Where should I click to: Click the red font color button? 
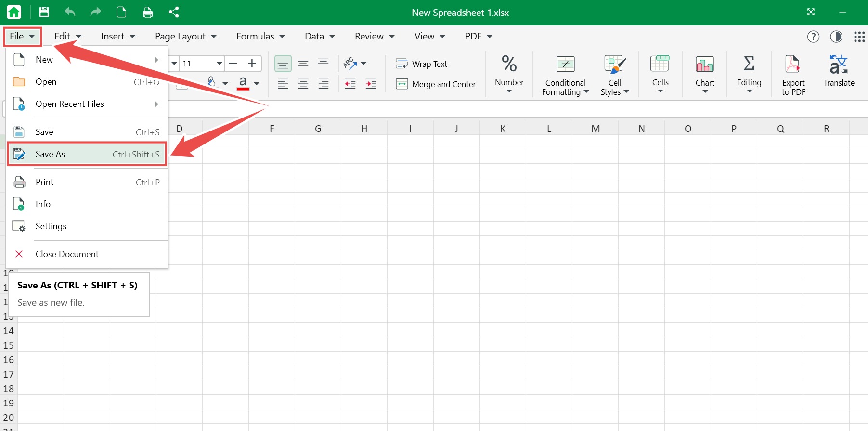243,83
